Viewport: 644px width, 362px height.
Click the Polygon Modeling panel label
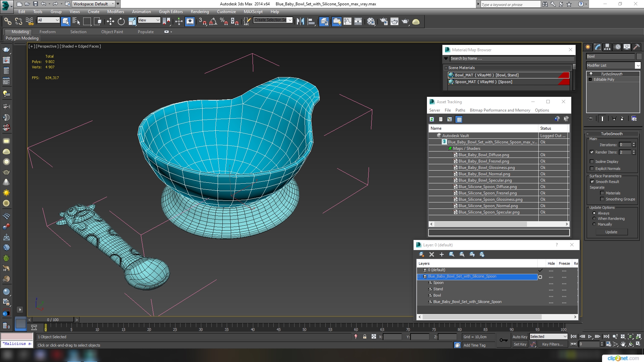point(22,38)
